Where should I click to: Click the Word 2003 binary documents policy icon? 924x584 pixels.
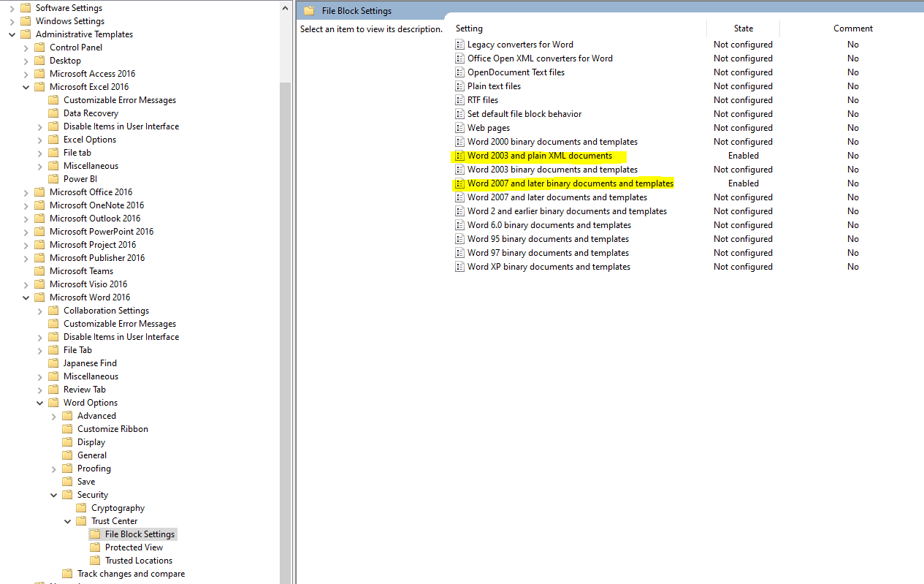click(459, 170)
